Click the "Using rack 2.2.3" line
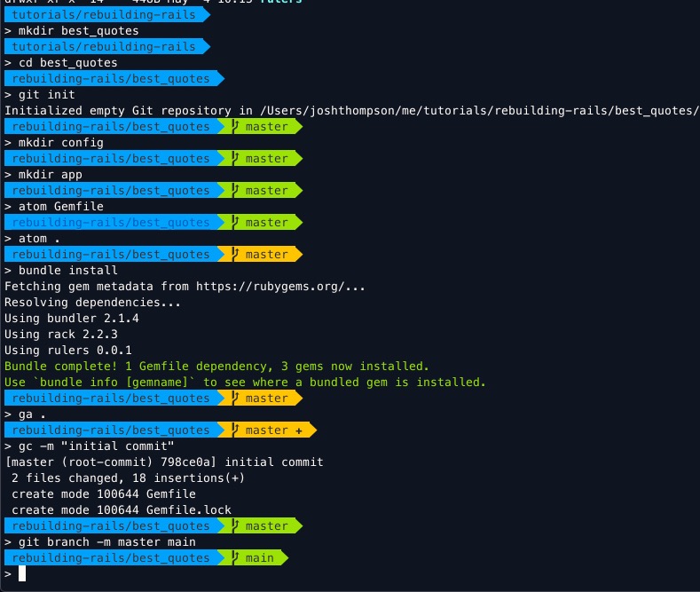The height and width of the screenshot is (592, 700). 60,335
